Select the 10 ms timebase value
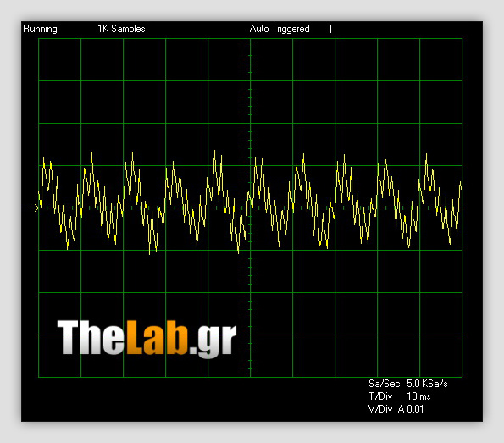 pos(418,396)
